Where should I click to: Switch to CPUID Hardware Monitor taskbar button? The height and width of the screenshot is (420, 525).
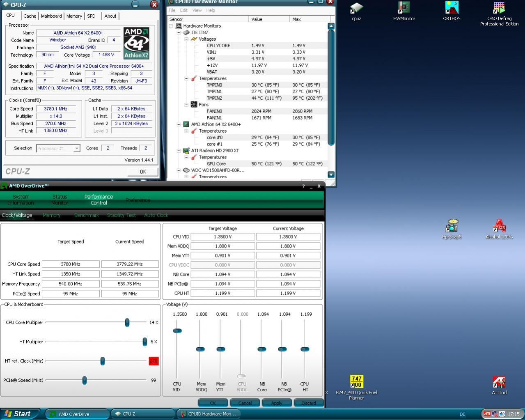tap(209, 414)
